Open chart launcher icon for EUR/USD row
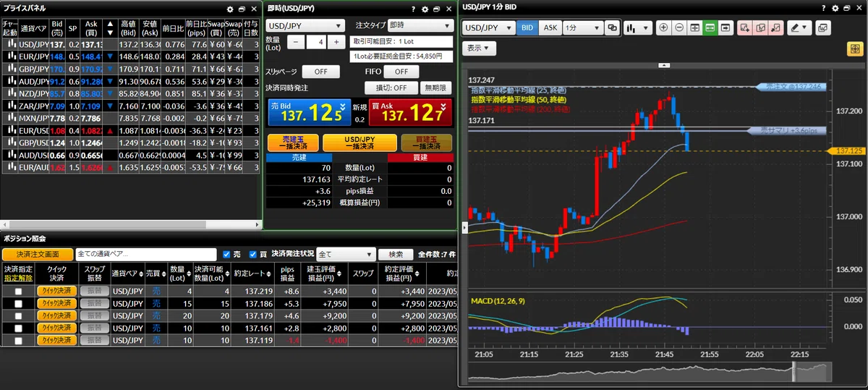Screen dimensions: 868x390 coord(11,130)
